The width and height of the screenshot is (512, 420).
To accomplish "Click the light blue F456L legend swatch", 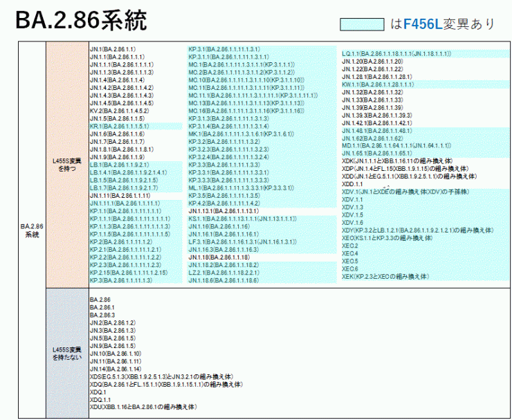I will [362, 24].
